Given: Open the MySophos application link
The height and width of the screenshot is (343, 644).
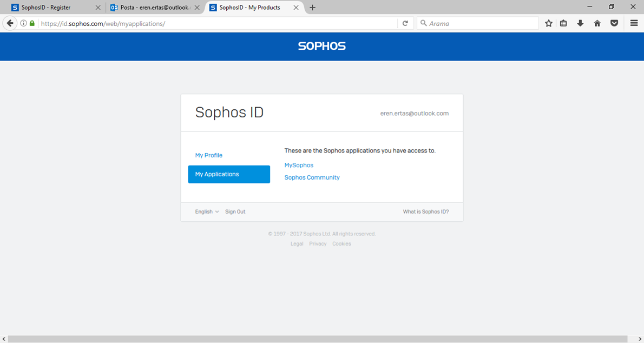Looking at the screenshot, I should pyautogui.click(x=299, y=165).
